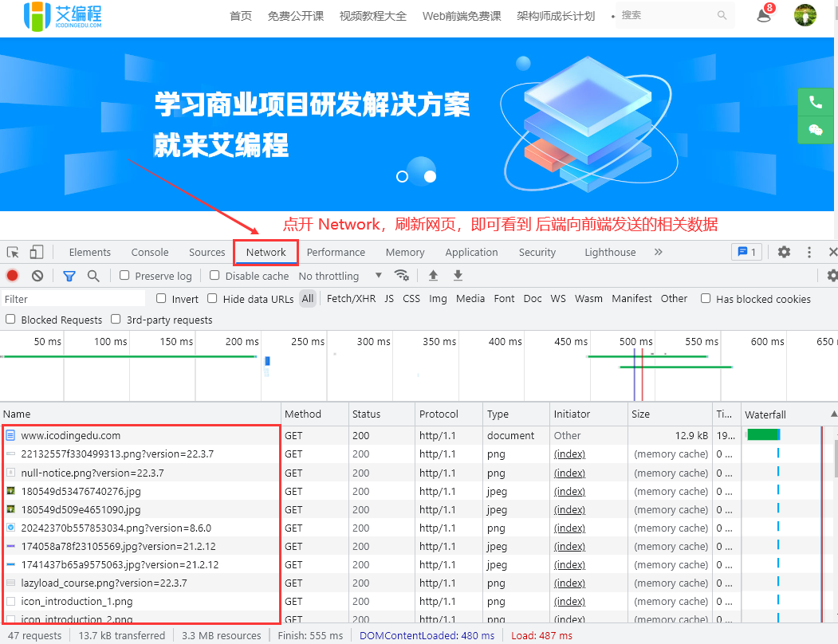Click the notification bell icon
The height and width of the screenshot is (644, 838).
(x=765, y=15)
